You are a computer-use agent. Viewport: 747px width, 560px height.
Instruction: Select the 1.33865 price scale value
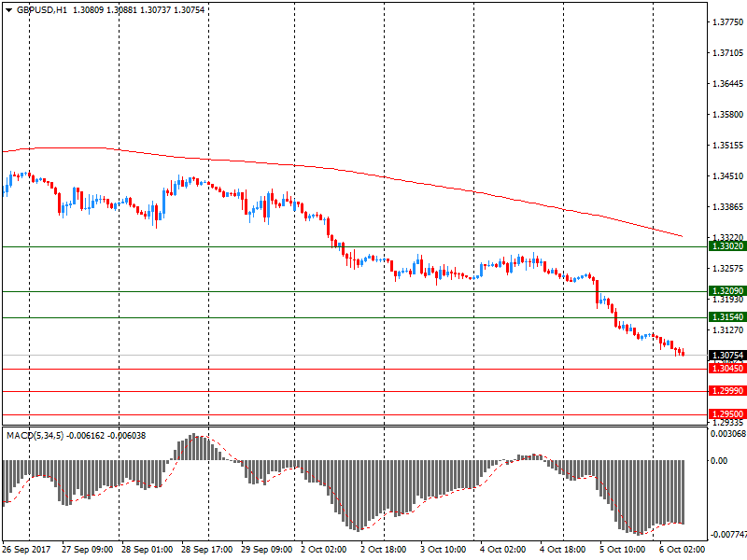727,206
